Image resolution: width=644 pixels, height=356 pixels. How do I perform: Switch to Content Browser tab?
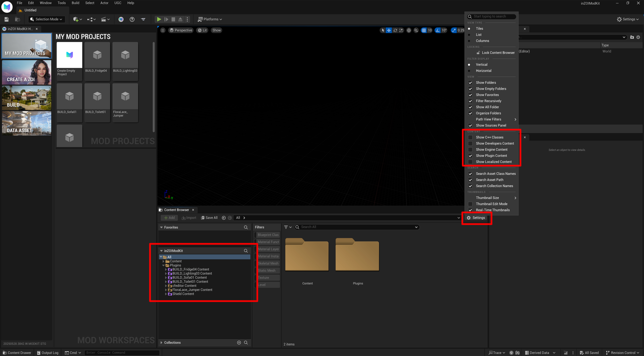176,210
